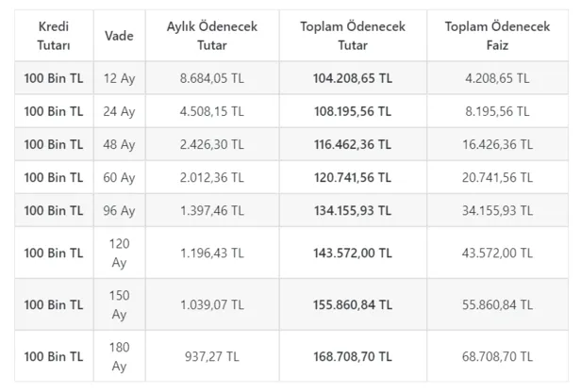Click the Vade column header
This screenshot has height=392, width=581.
(x=119, y=35)
